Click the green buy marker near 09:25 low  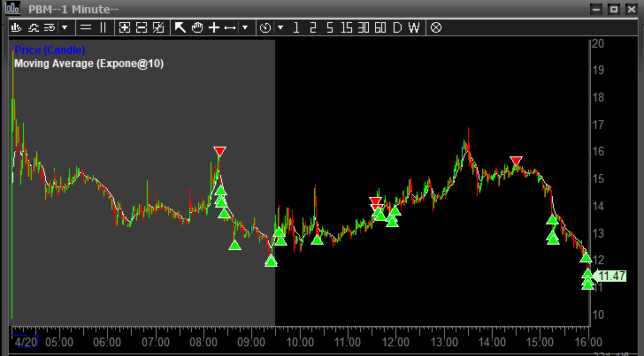(271, 261)
